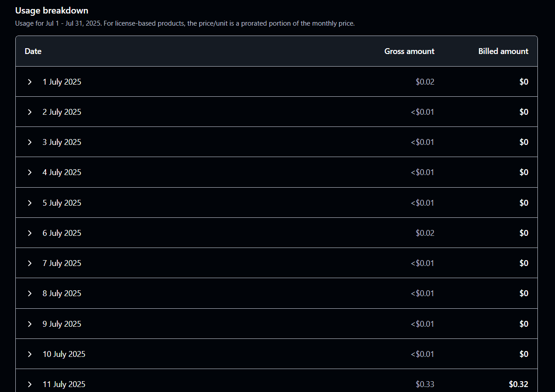Image resolution: width=555 pixels, height=392 pixels.
Task: Open the 4 July 2025 chevron
Action: (x=30, y=172)
